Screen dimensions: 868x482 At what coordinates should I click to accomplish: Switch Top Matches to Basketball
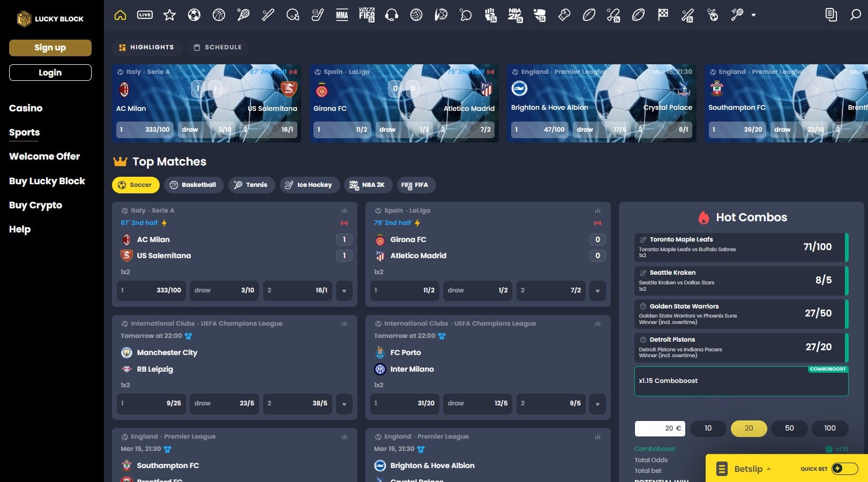pyautogui.click(x=194, y=185)
